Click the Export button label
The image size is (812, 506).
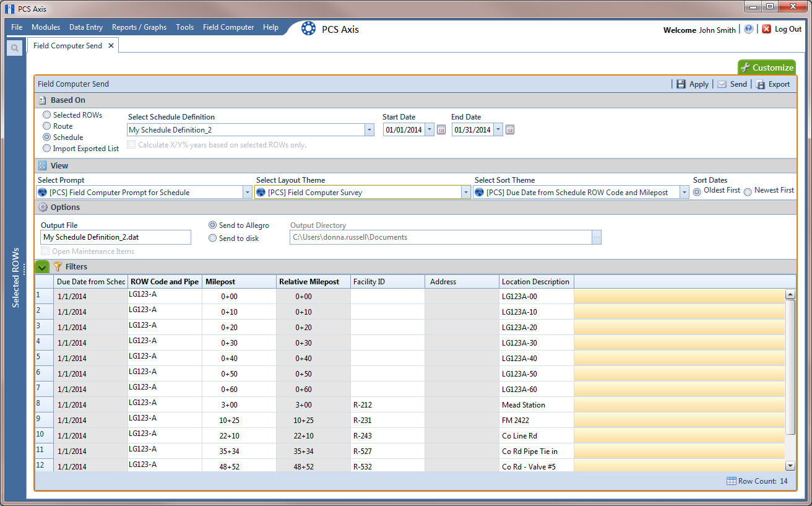779,84
